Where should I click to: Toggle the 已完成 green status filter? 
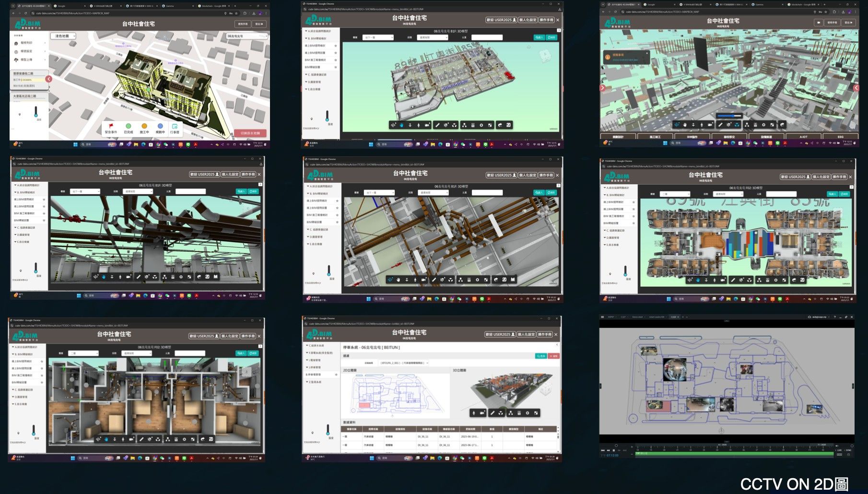tap(129, 126)
